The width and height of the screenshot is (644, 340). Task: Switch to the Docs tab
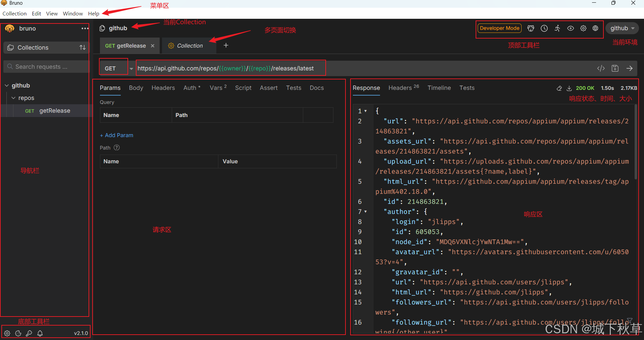click(317, 88)
